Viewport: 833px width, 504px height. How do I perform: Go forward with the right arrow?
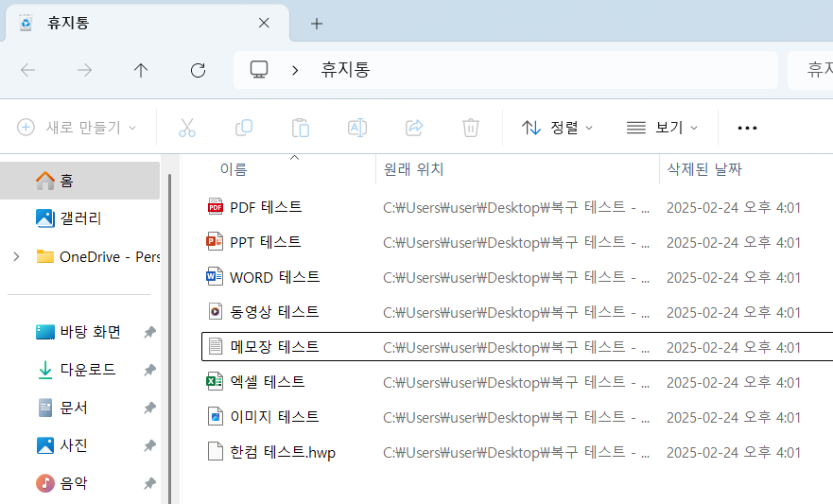(x=84, y=70)
